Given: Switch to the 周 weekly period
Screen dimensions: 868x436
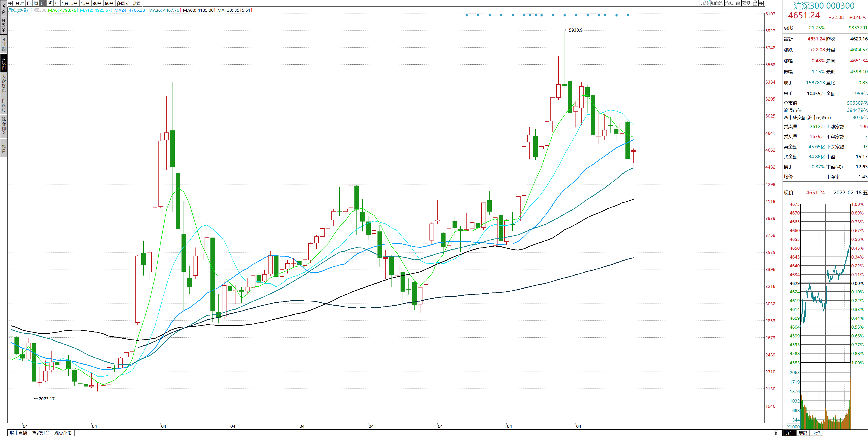Looking at the screenshot, I should pos(36,3).
